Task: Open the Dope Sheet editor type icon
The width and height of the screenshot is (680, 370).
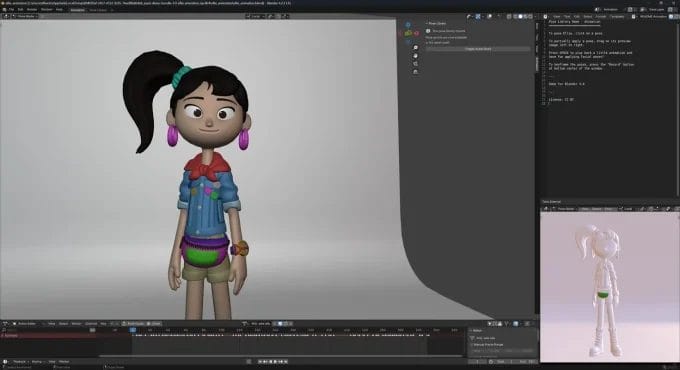Action: click(x=6, y=324)
